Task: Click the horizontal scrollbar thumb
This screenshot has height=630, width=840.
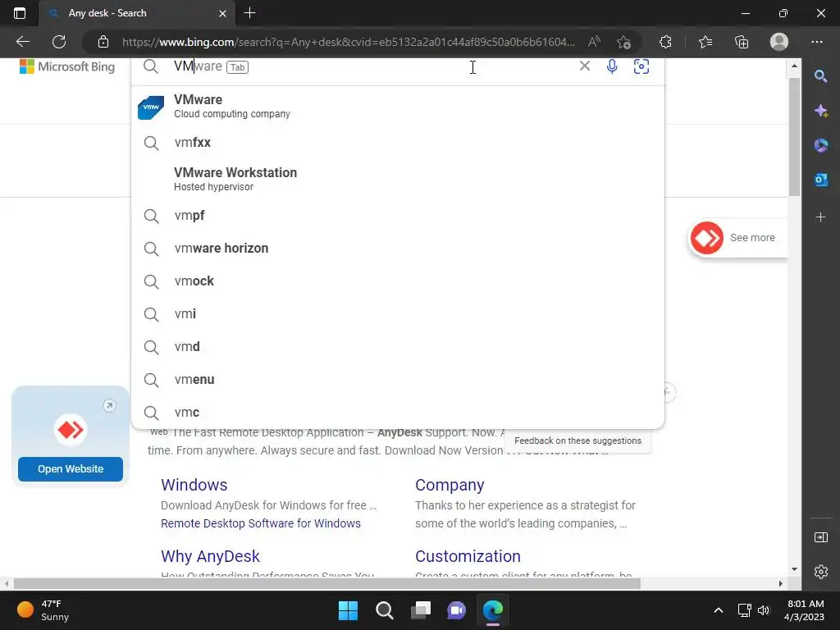Action: coord(326,583)
